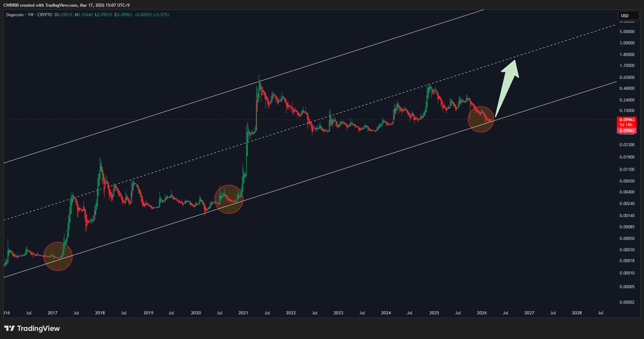Screen dimensions: 644x339
Task: Click the Dogecoin · 1W · CRYPTO symbol title
Action: point(29,15)
